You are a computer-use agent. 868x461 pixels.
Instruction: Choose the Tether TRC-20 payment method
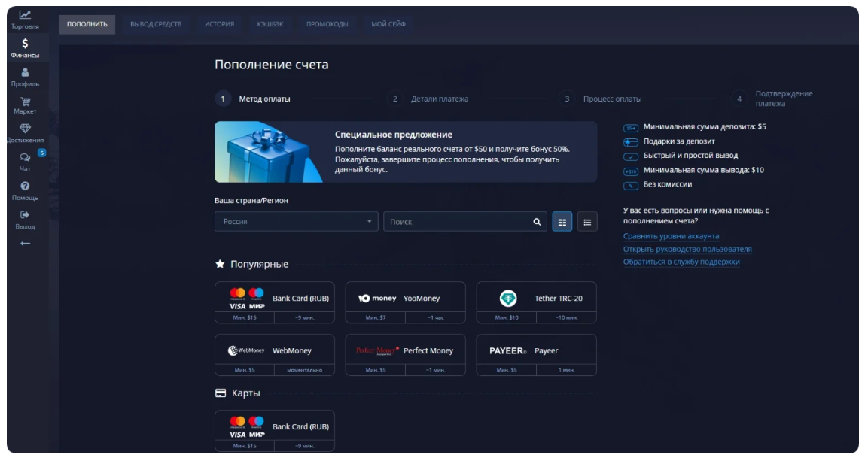pyautogui.click(x=537, y=302)
